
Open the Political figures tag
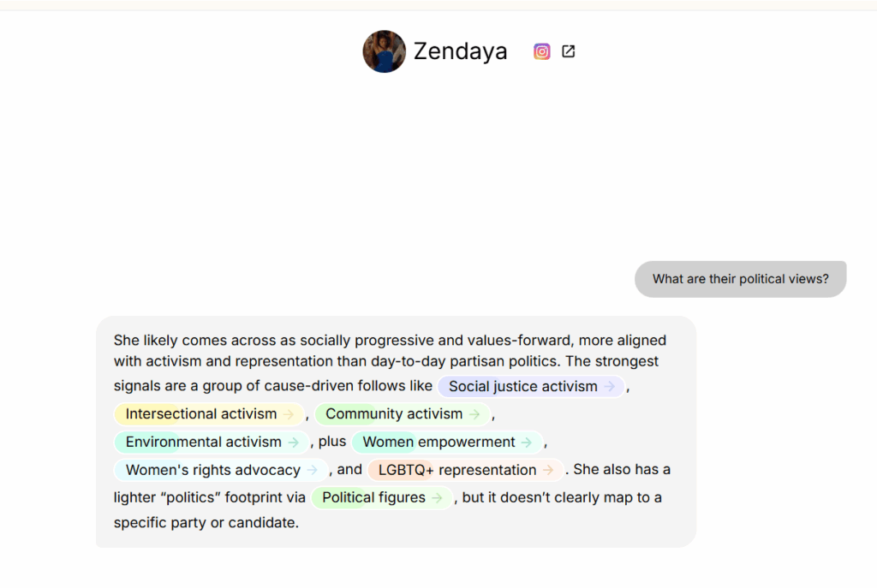381,497
